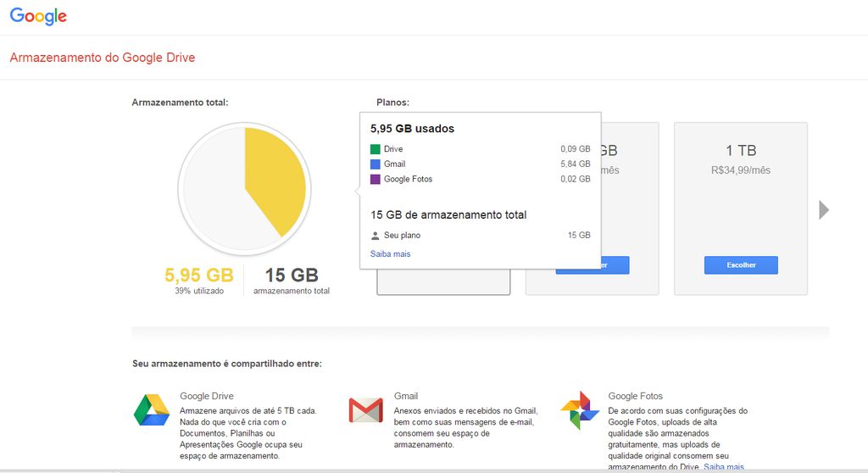868x473 pixels.
Task: Click the Google Fotos pinwheel icon
Action: [580, 410]
